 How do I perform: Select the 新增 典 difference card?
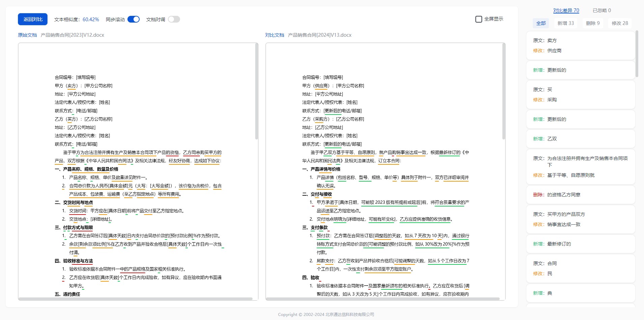coord(580,293)
